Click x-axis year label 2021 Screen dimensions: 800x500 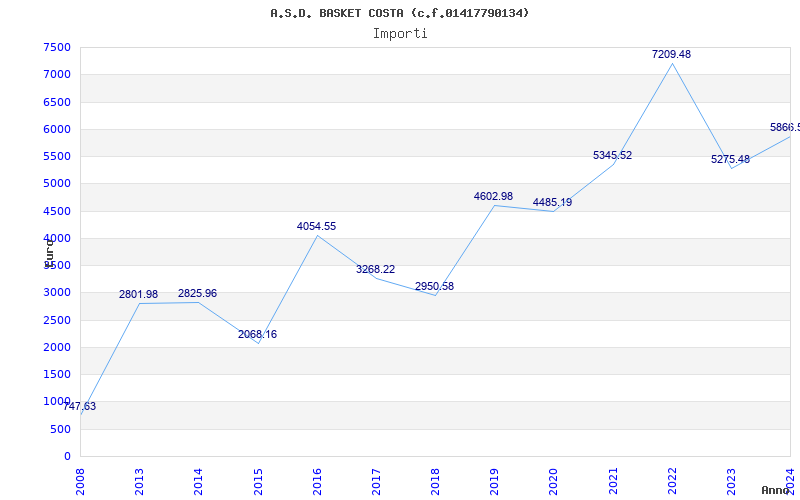click(x=613, y=482)
